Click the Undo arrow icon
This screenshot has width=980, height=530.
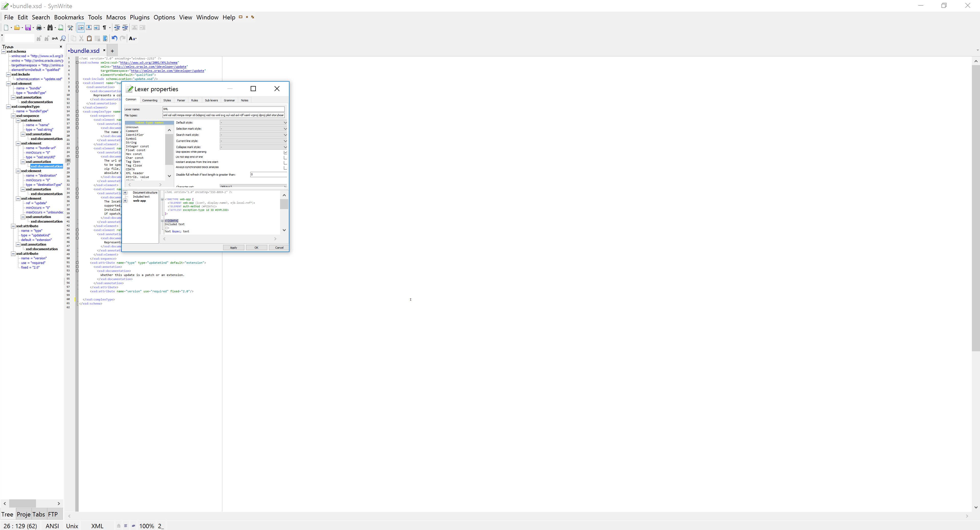point(114,39)
